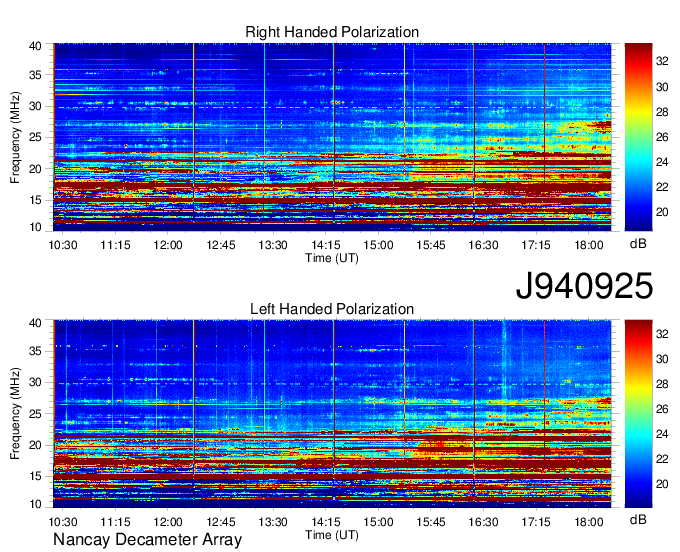Click the 16:30 time tick on Left Handed plot
The image size is (680, 552).
(x=484, y=522)
